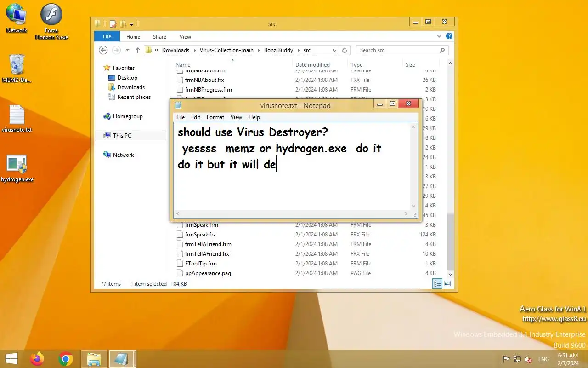Click Notepad's horizontal scrollbar track

click(x=291, y=214)
